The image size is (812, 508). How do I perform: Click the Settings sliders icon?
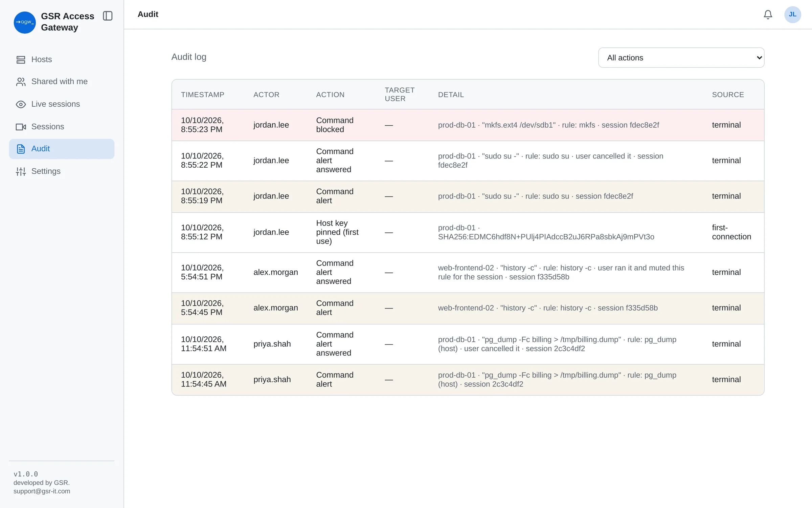[21, 171]
